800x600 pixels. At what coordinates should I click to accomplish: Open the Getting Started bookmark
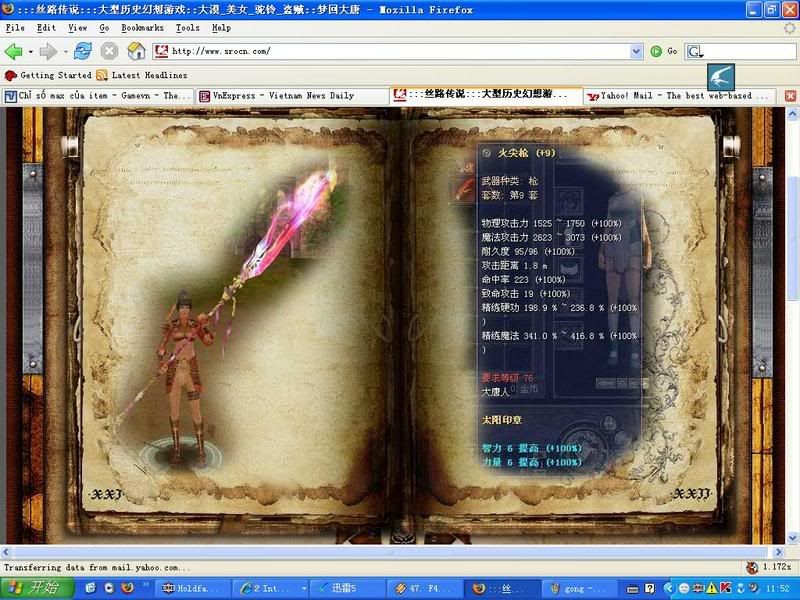tap(48, 76)
